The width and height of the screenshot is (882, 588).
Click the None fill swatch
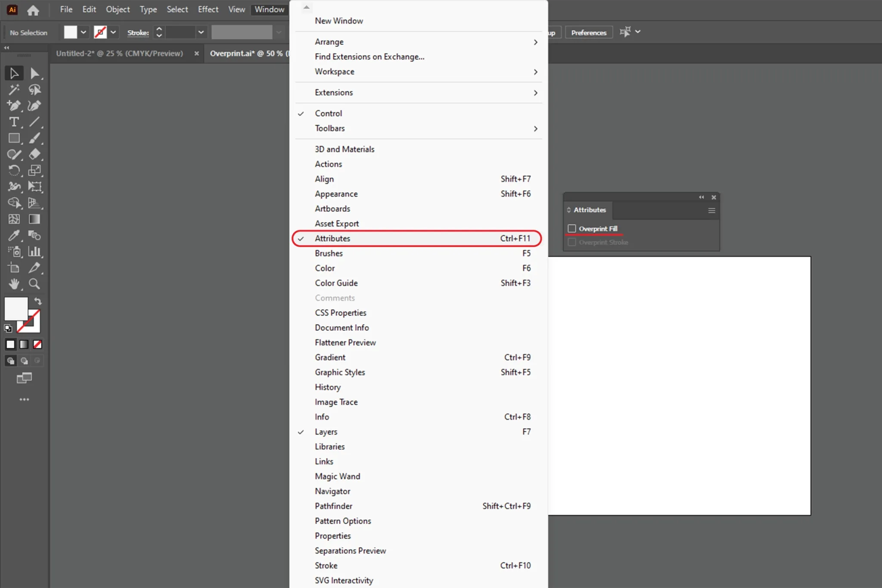pyautogui.click(x=37, y=344)
